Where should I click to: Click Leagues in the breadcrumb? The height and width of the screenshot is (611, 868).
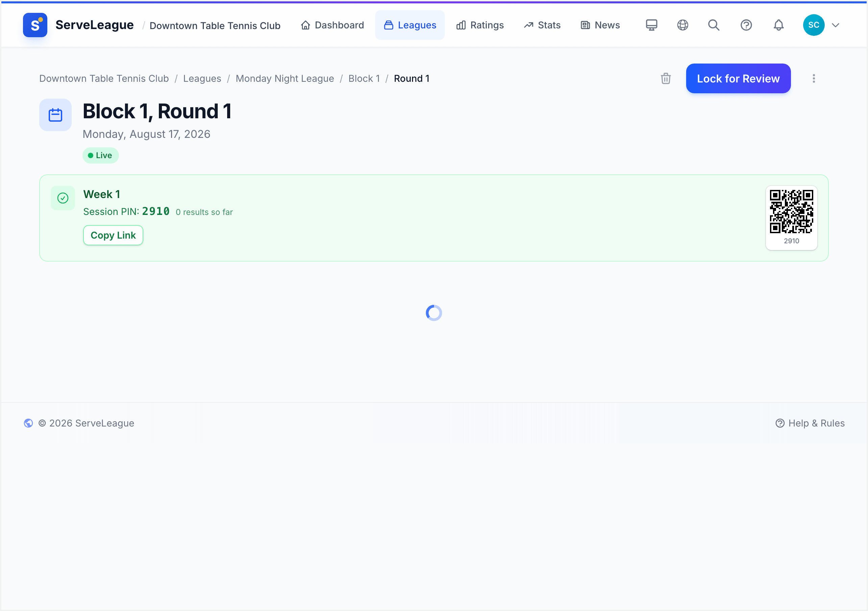click(202, 78)
